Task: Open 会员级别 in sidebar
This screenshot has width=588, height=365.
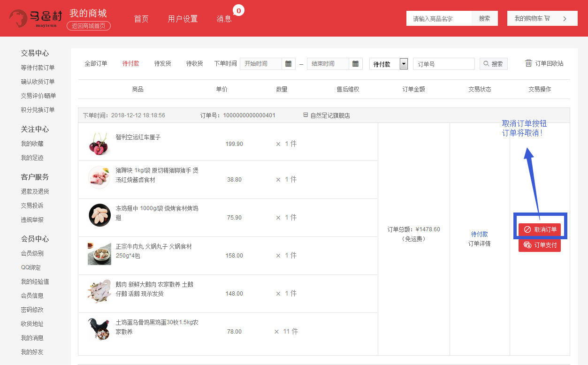Action: (32, 253)
